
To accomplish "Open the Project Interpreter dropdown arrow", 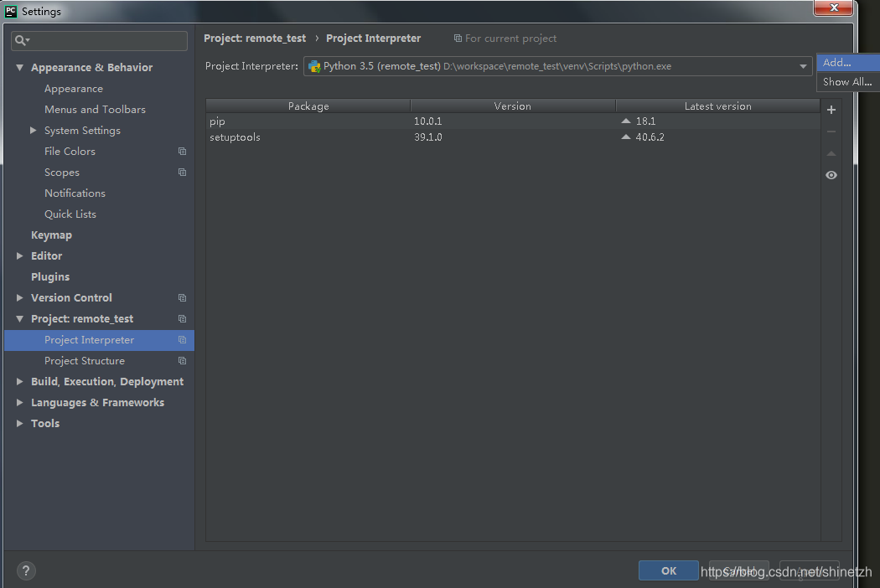I will tap(803, 66).
